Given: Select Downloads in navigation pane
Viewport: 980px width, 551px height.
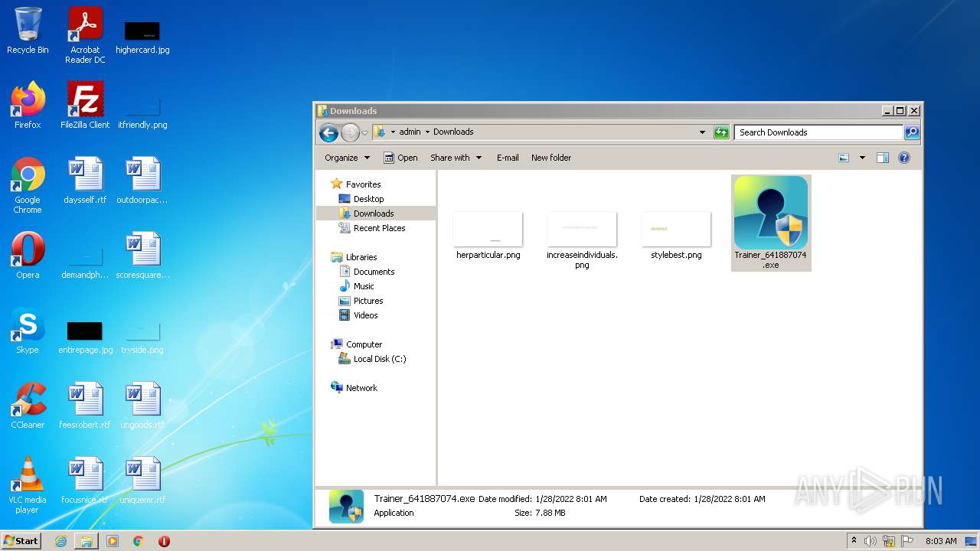Looking at the screenshot, I should click(x=374, y=214).
